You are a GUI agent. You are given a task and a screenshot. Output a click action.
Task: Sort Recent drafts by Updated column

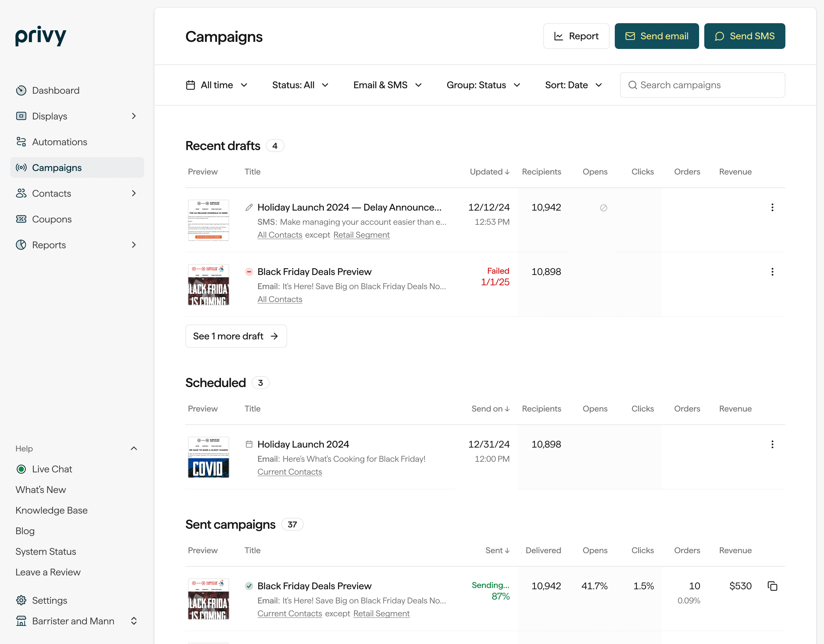click(489, 172)
